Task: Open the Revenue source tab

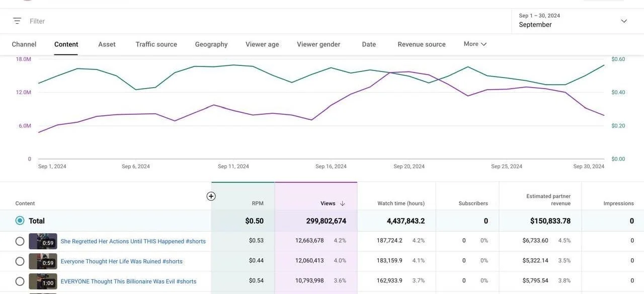Action: pyautogui.click(x=422, y=44)
